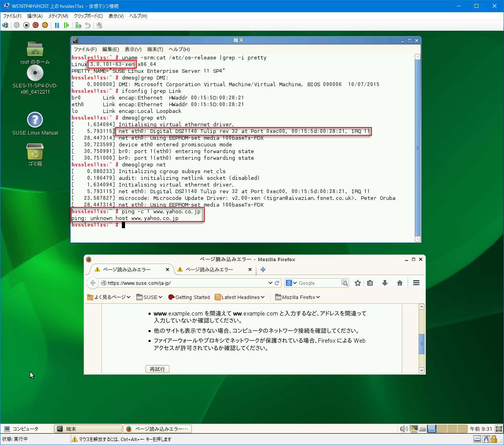Image resolution: width=504 pixels, height=445 pixels.
Task: Click the 再試行 retry button
Action: [157, 369]
